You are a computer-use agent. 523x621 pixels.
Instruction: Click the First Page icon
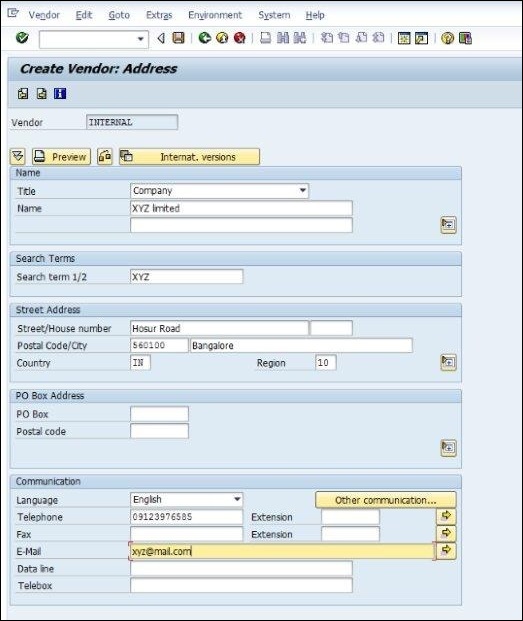tap(327, 38)
